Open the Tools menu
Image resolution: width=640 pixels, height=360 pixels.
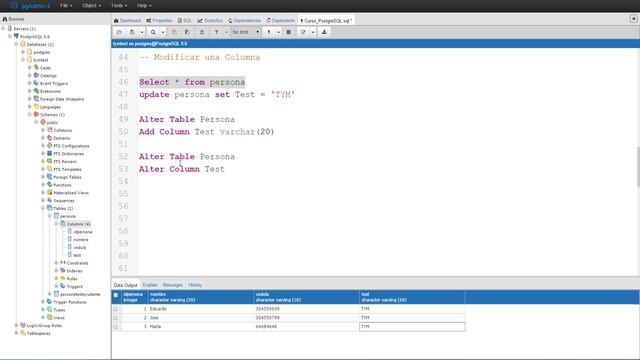(119, 6)
